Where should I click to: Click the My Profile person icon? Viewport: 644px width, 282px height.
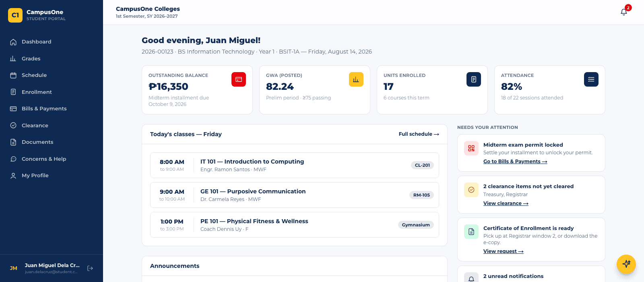point(13,176)
